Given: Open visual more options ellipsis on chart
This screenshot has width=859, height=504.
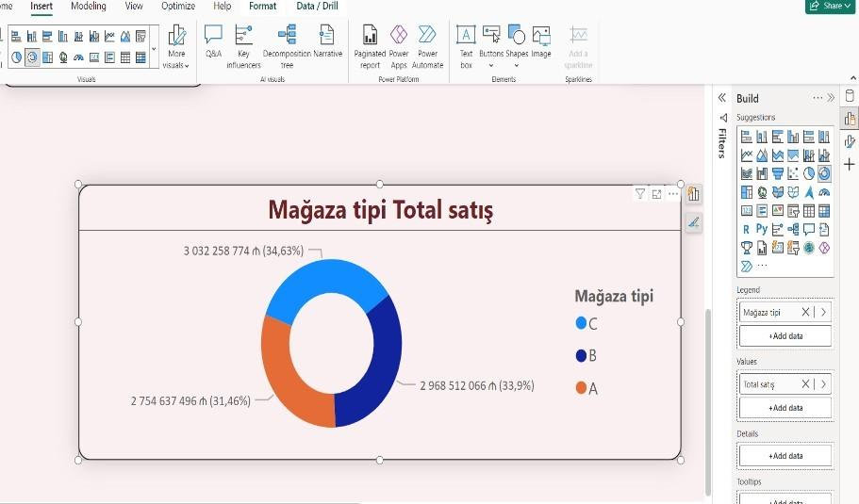Looking at the screenshot, I should (x=672, y=194).
